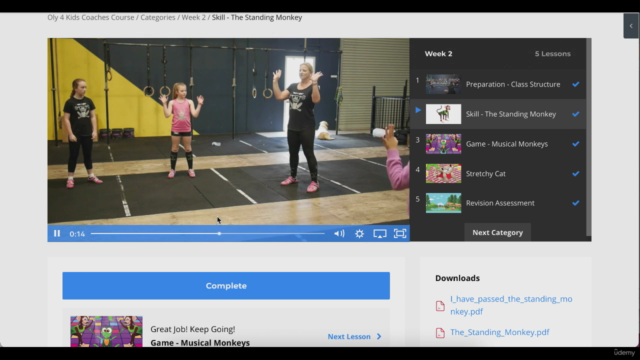The image size is (640, 360).
Task: Open lesson Preparation - Class Structure
Action: [x=498, y=84]
